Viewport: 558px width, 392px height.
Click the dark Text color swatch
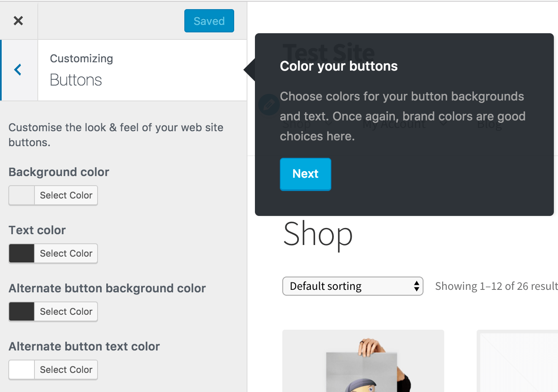click(21, 253)
